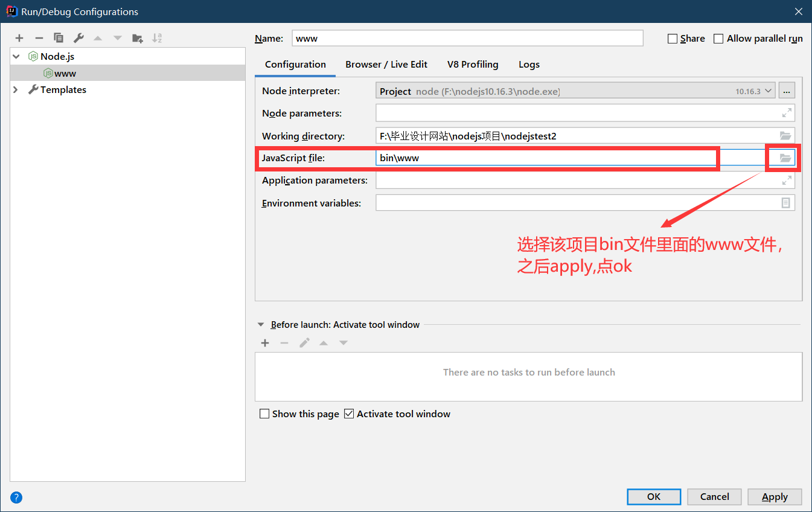Click the Apply button
Image resolution: width=812 pixels, height=512 pixels.
click(775, 496)
